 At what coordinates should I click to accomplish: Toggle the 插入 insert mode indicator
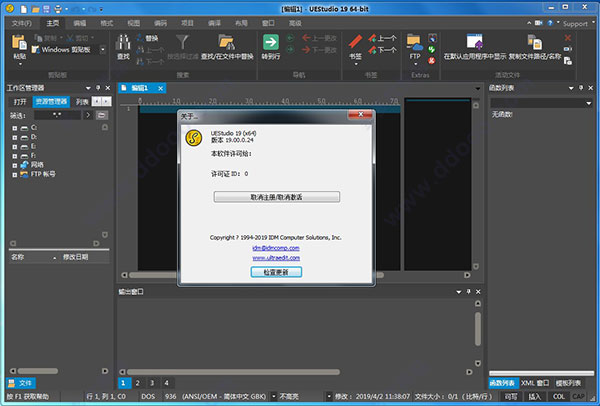click(534, 396)
